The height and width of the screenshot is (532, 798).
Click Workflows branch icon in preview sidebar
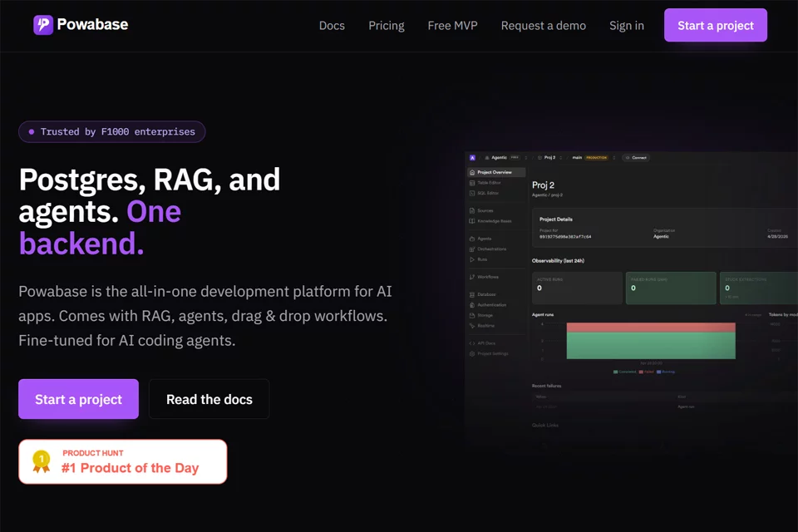472,277
